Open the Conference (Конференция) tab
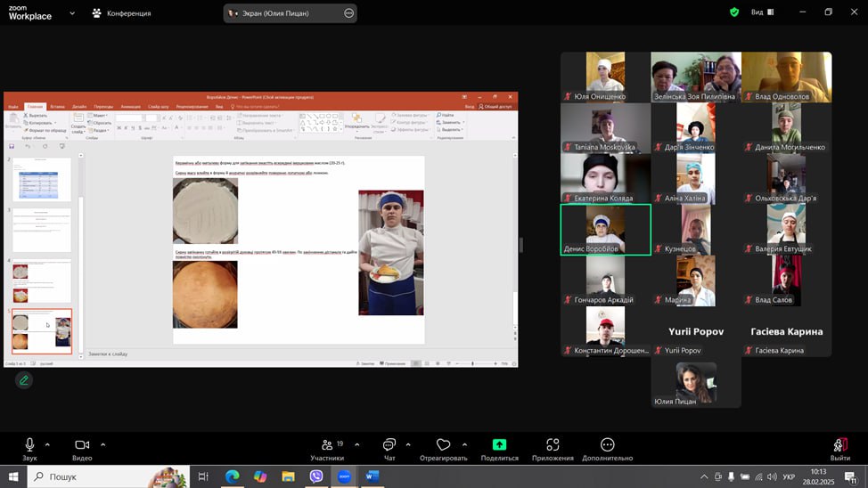 (x=121, y=13)
